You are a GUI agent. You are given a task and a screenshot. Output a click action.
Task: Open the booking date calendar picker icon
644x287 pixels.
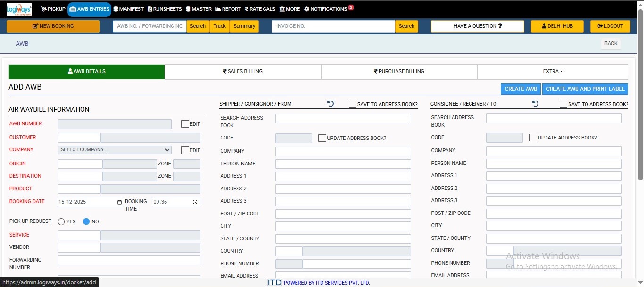pos(119,202)
